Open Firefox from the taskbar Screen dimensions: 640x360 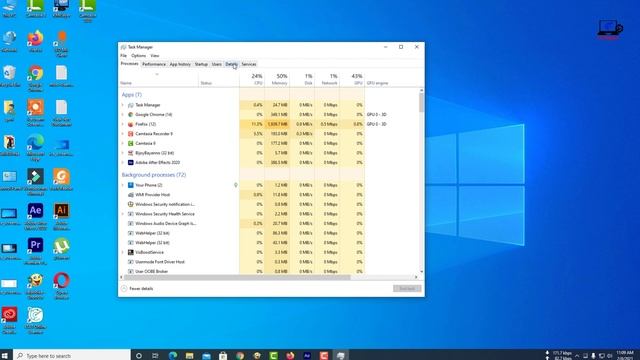point(290,356)
